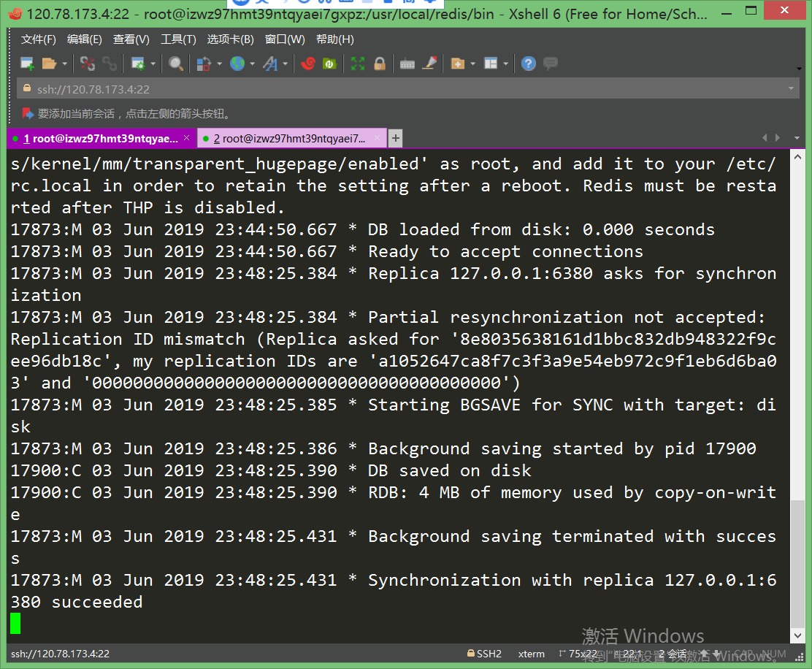The width and height of the screenshot is (812, 669).
Task: Launch Xagent green icon
Action: 330,64
